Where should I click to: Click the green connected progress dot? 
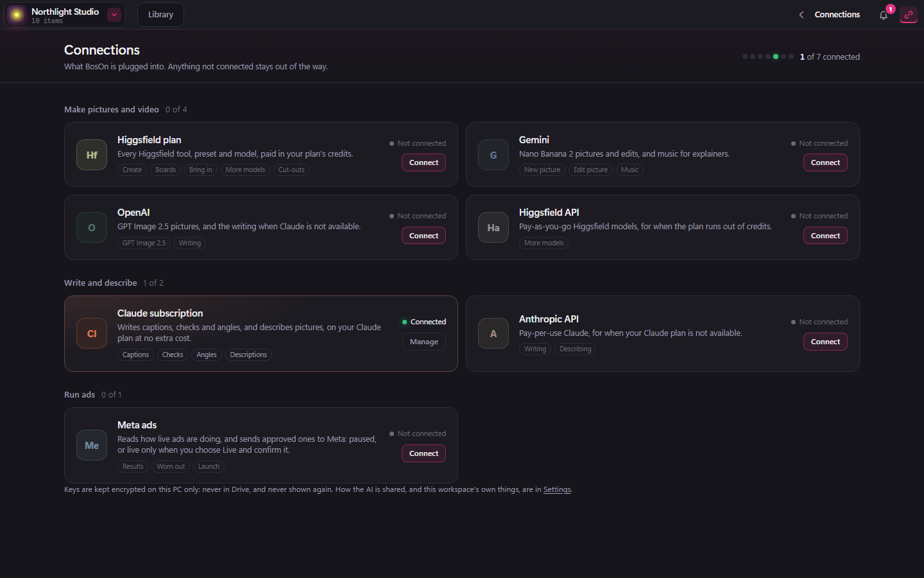coord(776,57)
